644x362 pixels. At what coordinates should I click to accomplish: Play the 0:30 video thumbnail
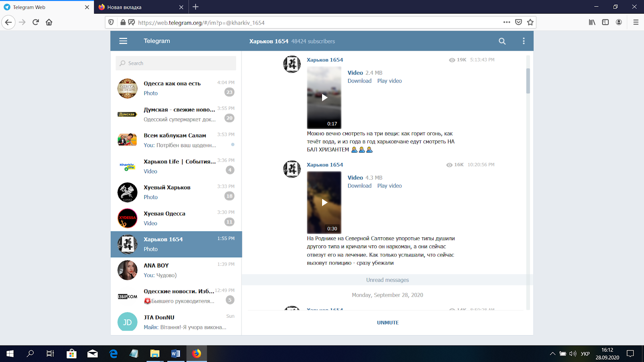click(x=324, y=202)
